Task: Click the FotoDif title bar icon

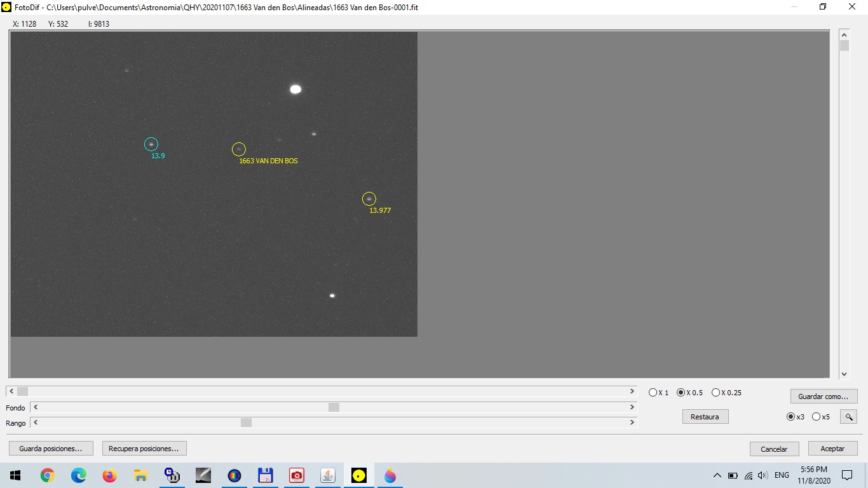Action: [x=7, y=7]
